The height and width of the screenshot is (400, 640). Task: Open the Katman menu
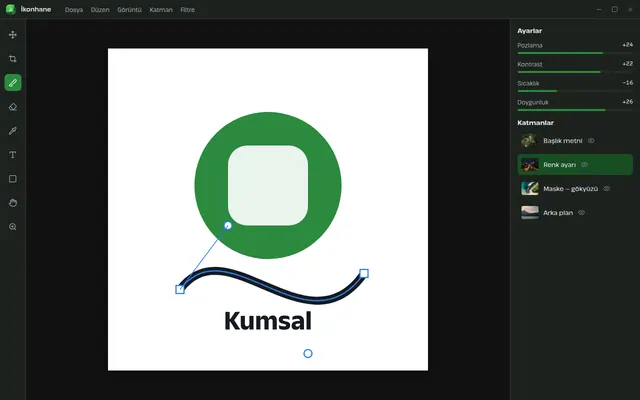[x=161, y=10]
